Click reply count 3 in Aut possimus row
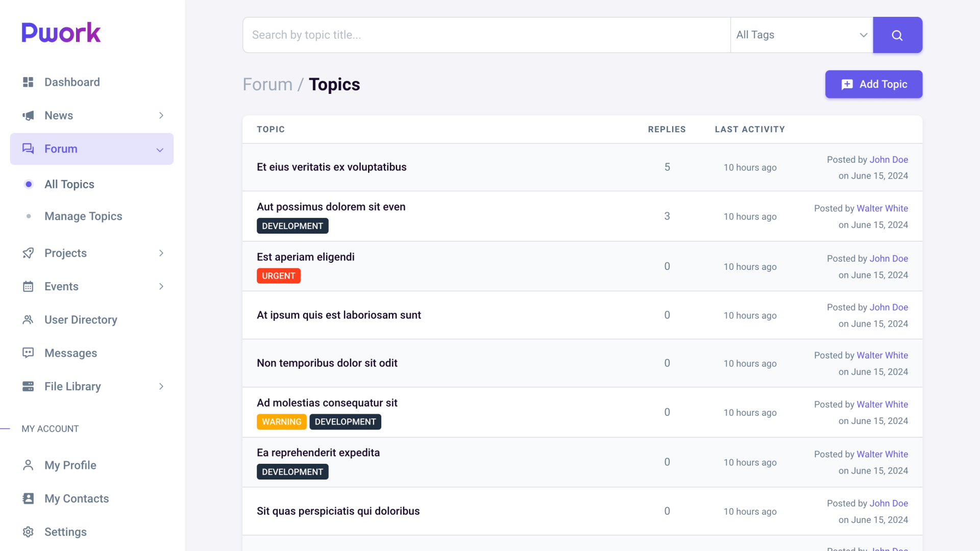Image resolution: width=980 pixels, height=551 pixels. point(667,216)
